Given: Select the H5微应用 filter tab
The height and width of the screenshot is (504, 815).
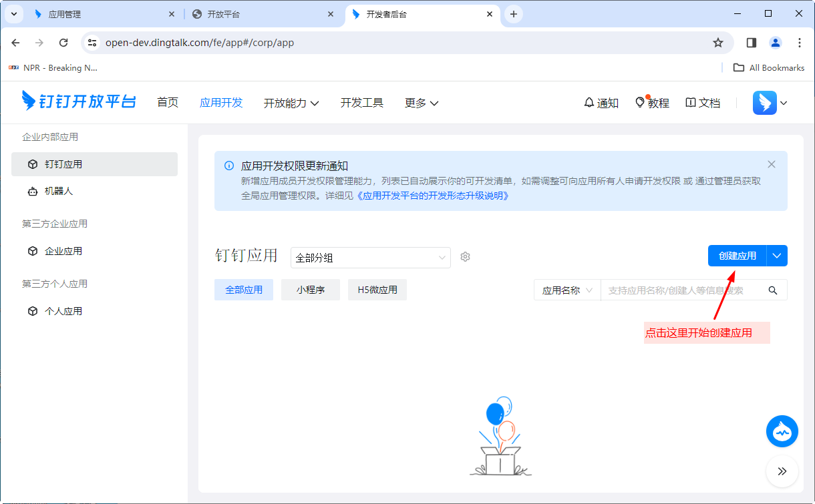Looking at the screenshot, I should [x=377, y=290].
